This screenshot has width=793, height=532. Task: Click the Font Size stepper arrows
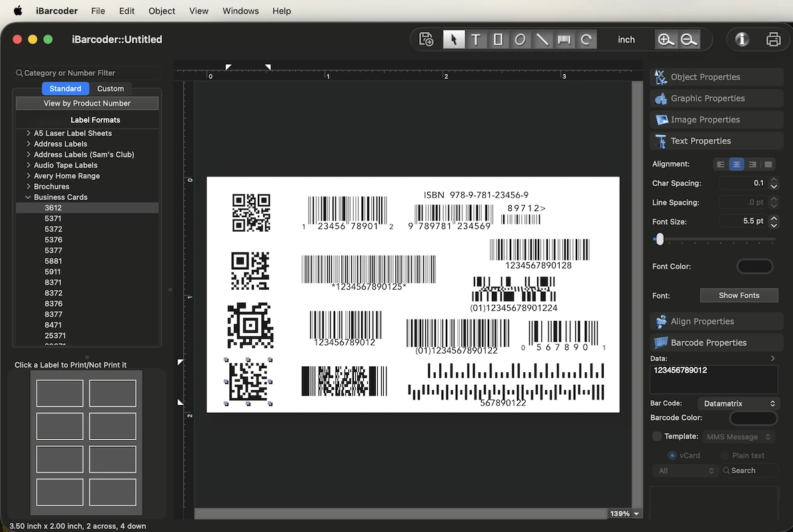(774, 221)
